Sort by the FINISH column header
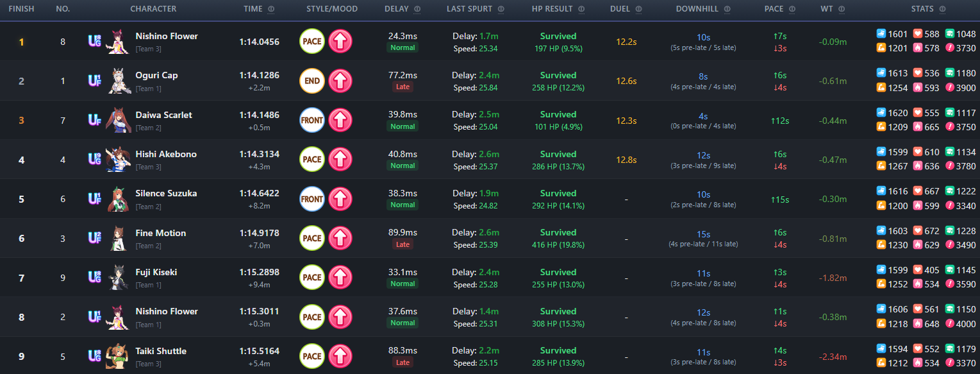This screenshot has height=374, width=980. coord(21,10)
